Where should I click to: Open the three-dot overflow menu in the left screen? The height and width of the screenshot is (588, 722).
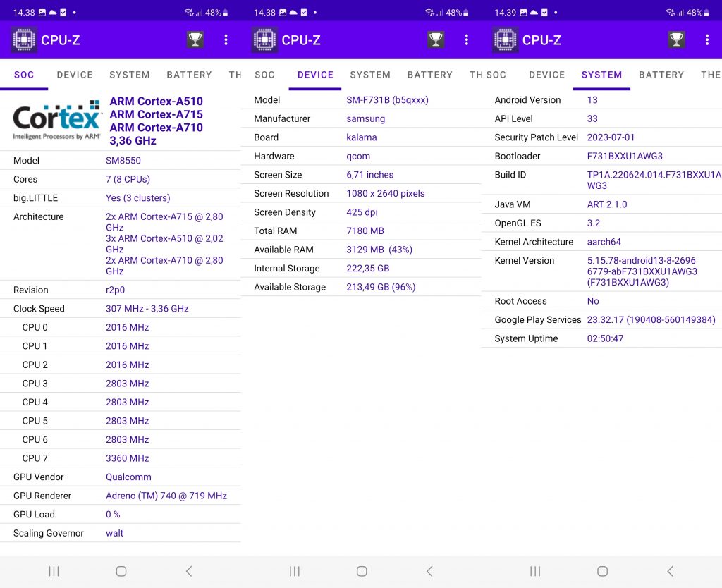tap(226, 39)
